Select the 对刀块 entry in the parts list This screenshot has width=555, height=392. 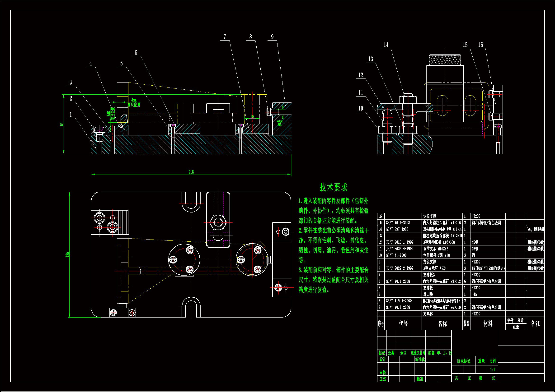click(428, 294)
